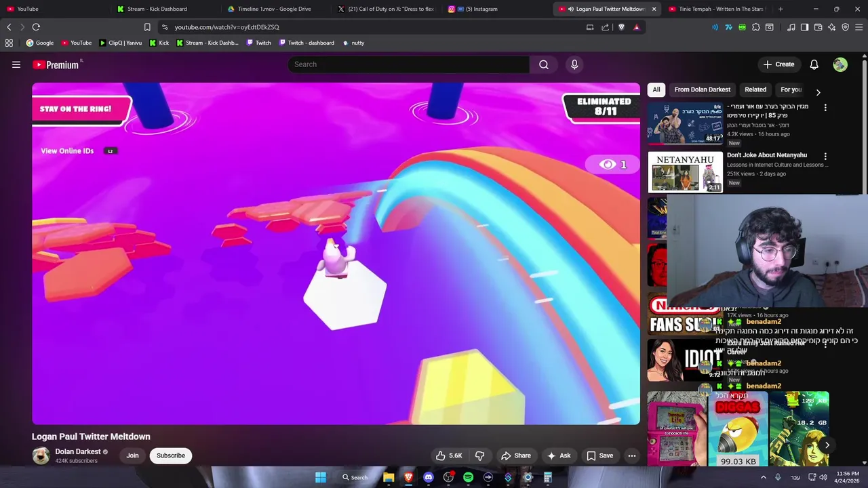Click the address bar URL
The height and width of the screenshot is (488, 868).
(x=226, y=27)
